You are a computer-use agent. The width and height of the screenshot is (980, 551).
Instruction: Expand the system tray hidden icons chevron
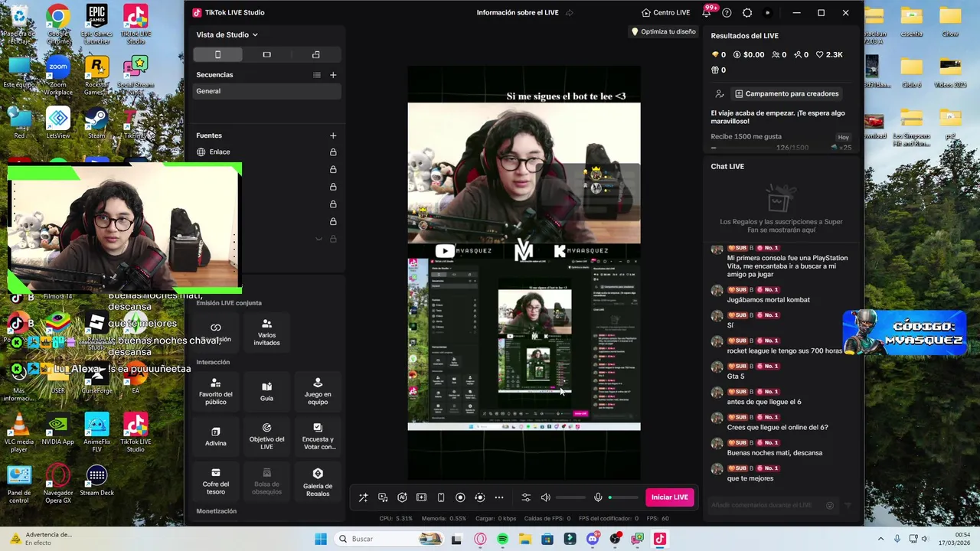(x=880, y=539)
